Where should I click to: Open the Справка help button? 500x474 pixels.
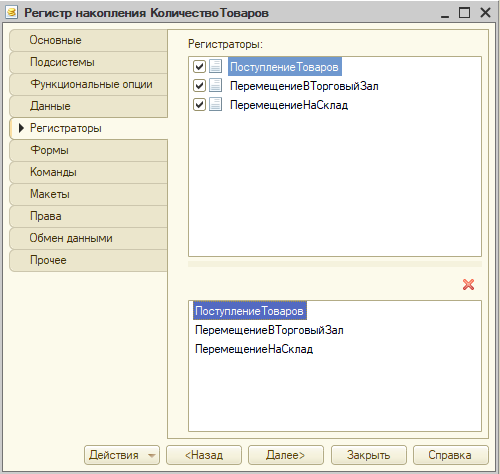450,455
